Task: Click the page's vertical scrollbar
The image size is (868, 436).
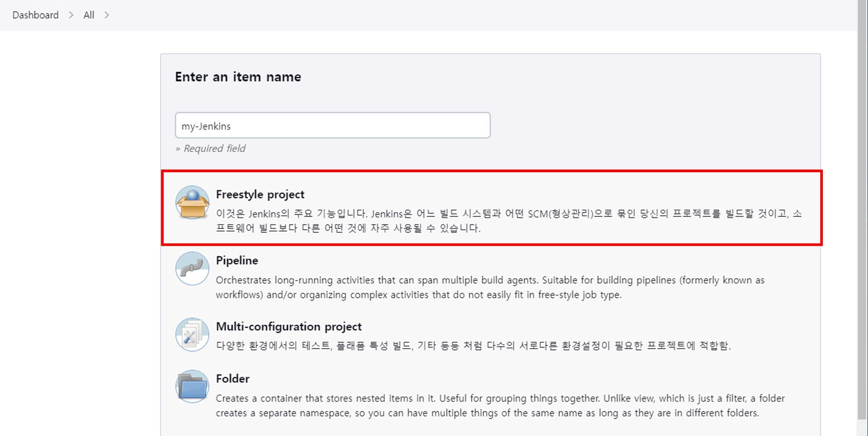Action: (x=863, y=210)
